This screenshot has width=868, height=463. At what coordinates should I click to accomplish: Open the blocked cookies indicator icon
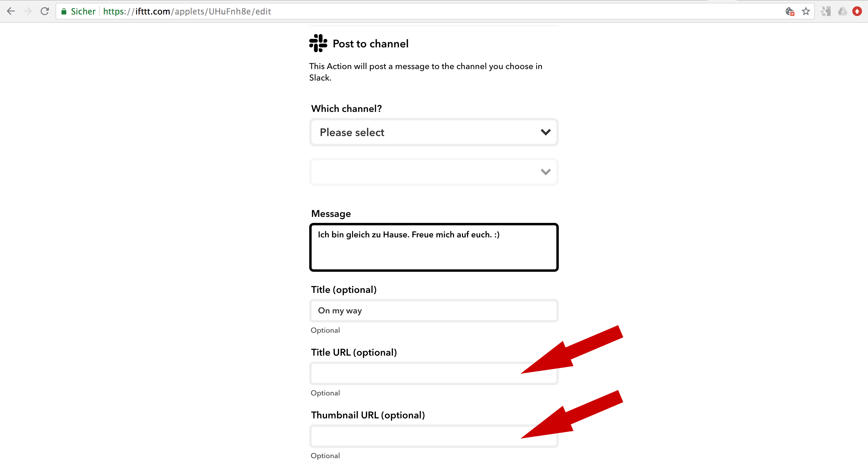pyautogui.click(x=790, y=11)
